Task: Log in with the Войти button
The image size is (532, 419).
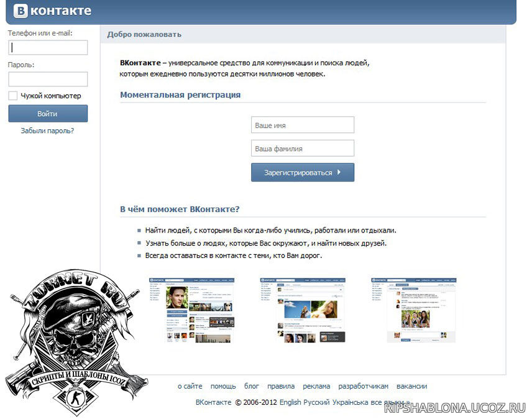Action: point(48,113)
